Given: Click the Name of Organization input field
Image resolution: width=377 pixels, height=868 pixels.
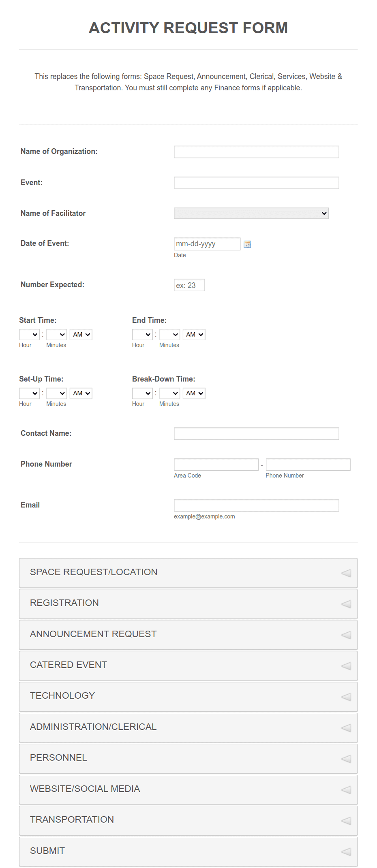Looking at the screenshot, I should point(256,151).
